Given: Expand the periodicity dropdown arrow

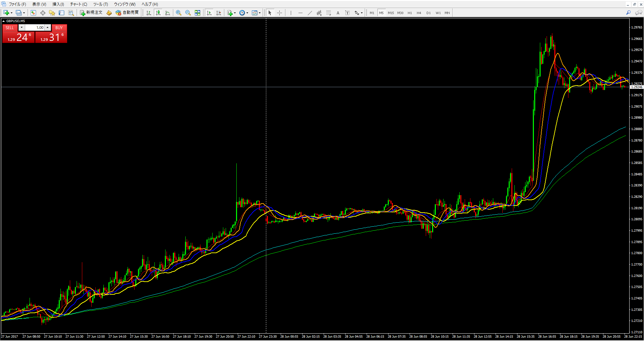Looking at the screenshot, I should 247,13.
